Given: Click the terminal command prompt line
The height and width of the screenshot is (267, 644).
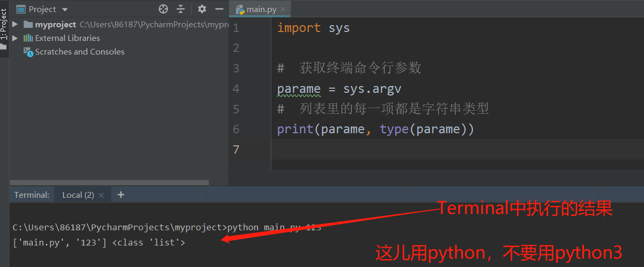Looking at the screenshot, I should tap(166, 227).
